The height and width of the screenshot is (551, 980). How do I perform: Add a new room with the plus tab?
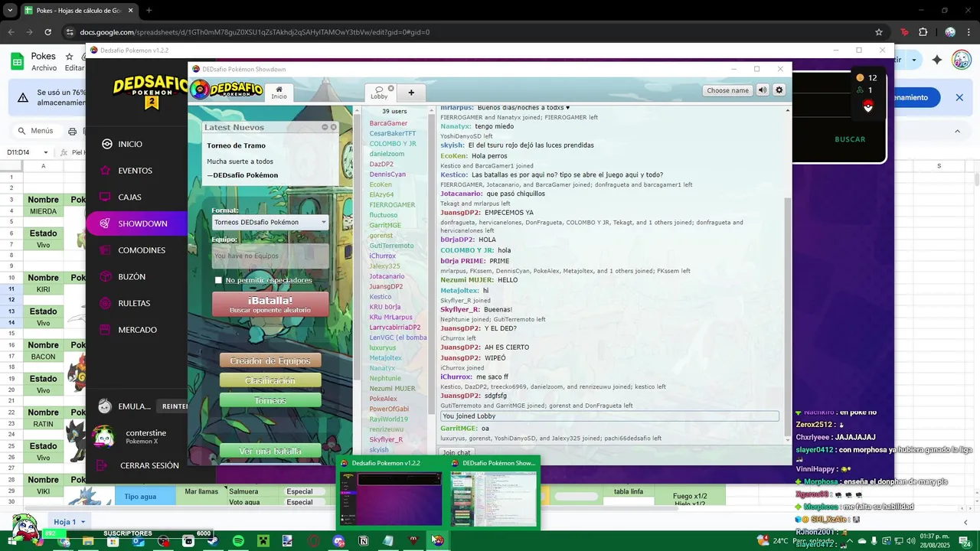pyautogui.click(x=411, y=93)
